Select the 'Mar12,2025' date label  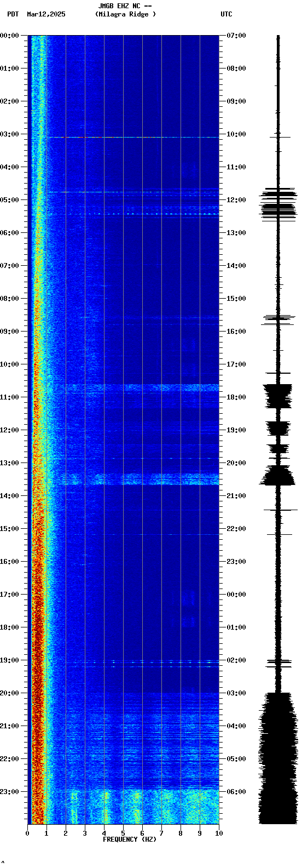click(46, 14)
